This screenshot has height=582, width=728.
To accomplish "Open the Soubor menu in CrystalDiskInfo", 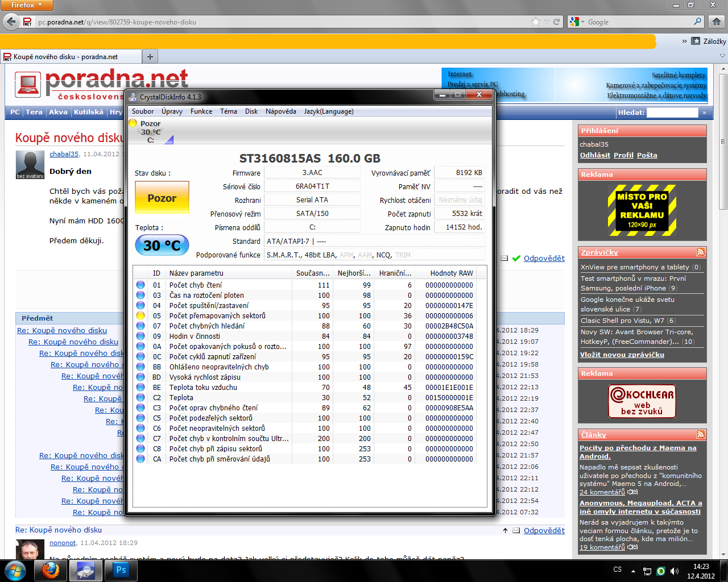I will click(143, 111).
